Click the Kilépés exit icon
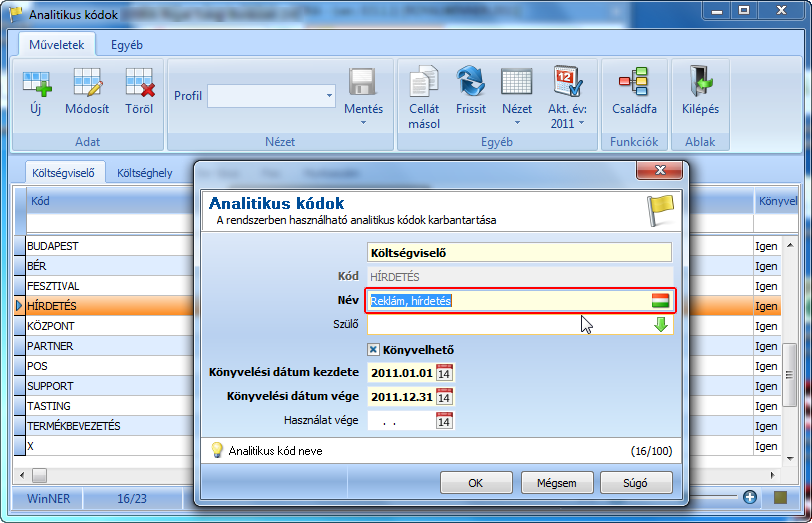The image size is (812, 523). 700,81
